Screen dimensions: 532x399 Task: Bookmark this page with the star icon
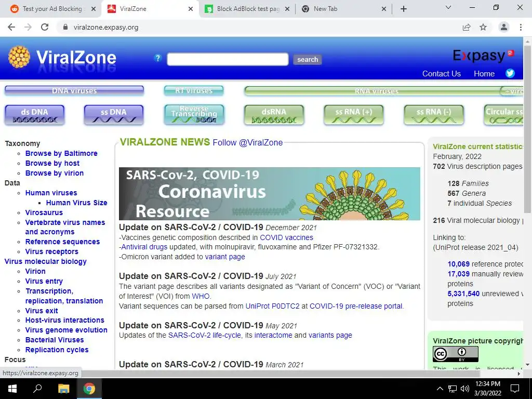483,27
